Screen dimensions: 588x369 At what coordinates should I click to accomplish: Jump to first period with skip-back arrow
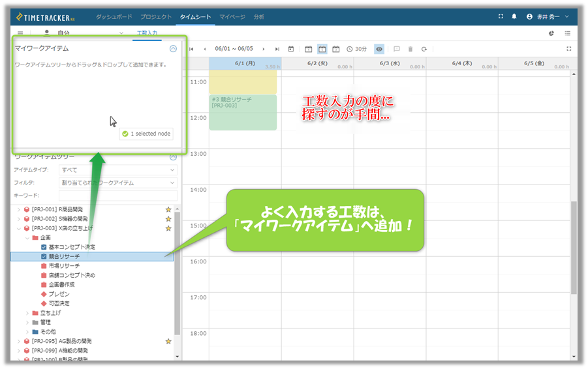191,49
